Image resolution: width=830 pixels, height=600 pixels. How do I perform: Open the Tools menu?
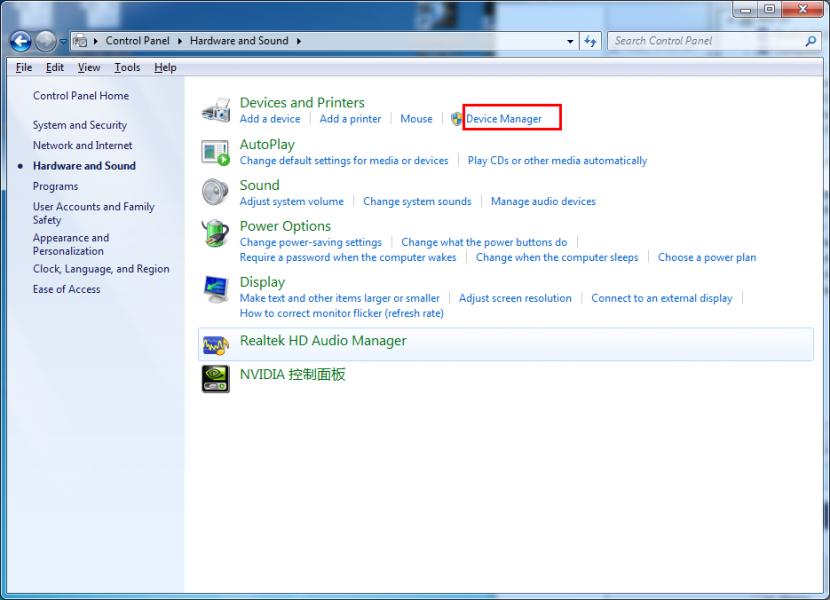click(127, 67)
